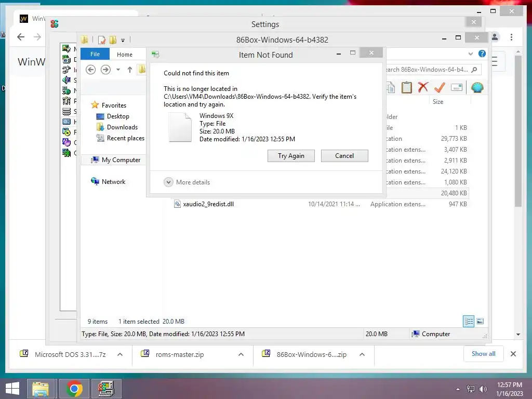Open recent locations dropdown arrow
The width and height of the screenshot is (532, 399).
pos(118,70)
